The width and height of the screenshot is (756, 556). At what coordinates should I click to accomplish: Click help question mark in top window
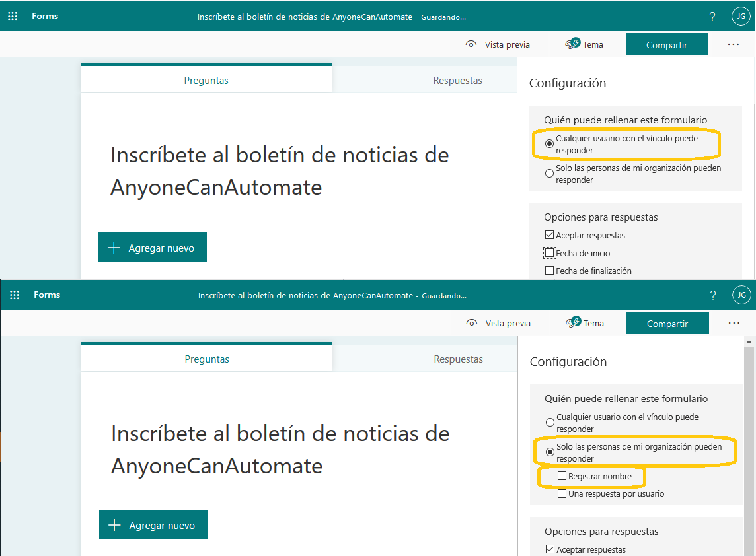point(712,17)
